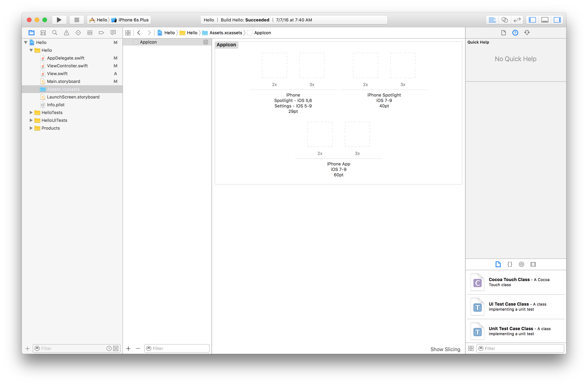588x385 pixels.
Task: Show the Object library
Action: pyautogui.click(x=521, y=264)
